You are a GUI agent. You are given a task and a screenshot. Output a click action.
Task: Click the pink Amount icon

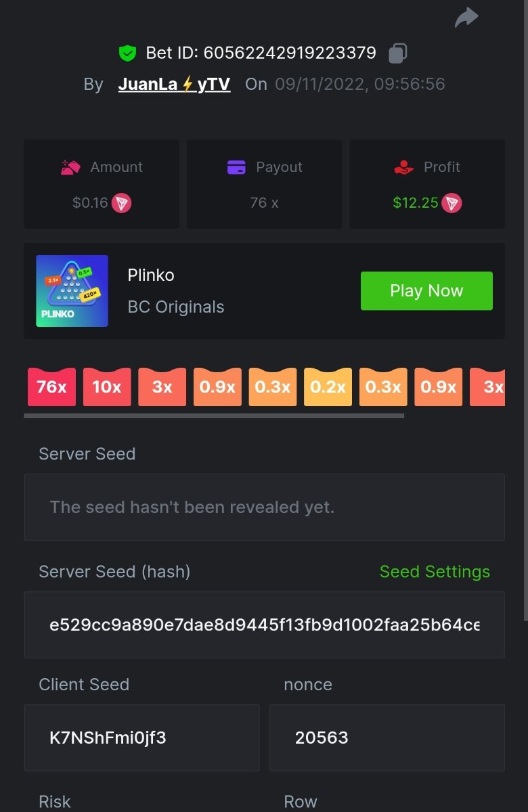(x=71, y=167)
